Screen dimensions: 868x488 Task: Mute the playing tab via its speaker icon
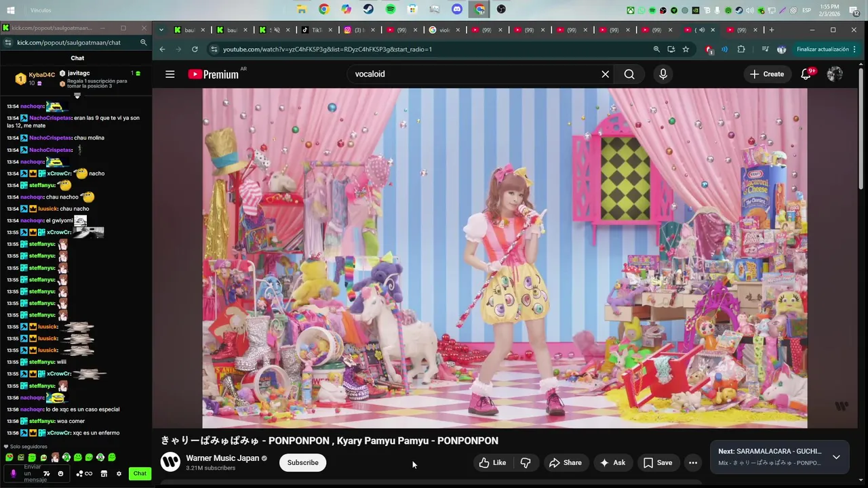click(702, 30)
